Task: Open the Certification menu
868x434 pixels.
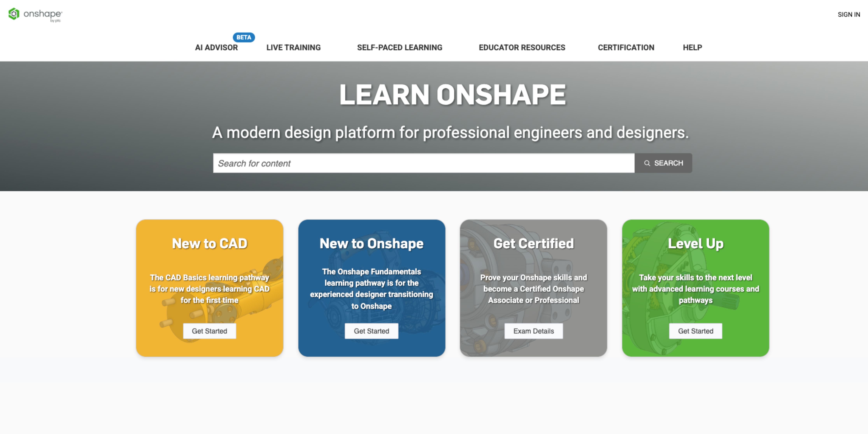Action: (626, 47)
